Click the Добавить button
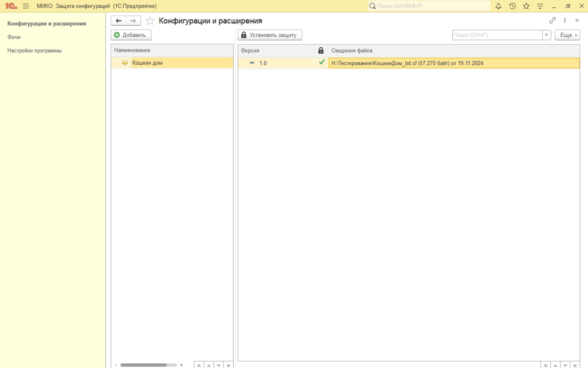 point(131,35)
